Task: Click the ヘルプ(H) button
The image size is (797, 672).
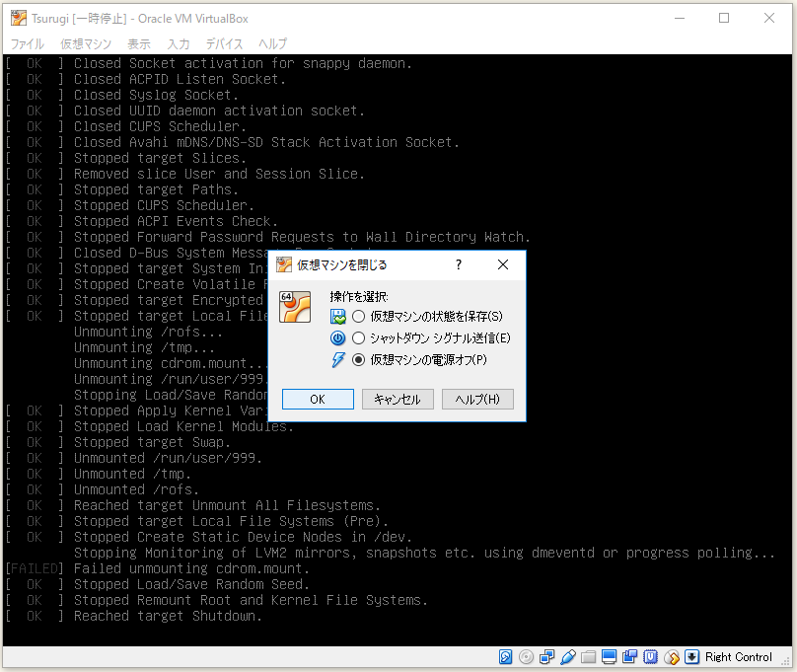Action: 477,399
